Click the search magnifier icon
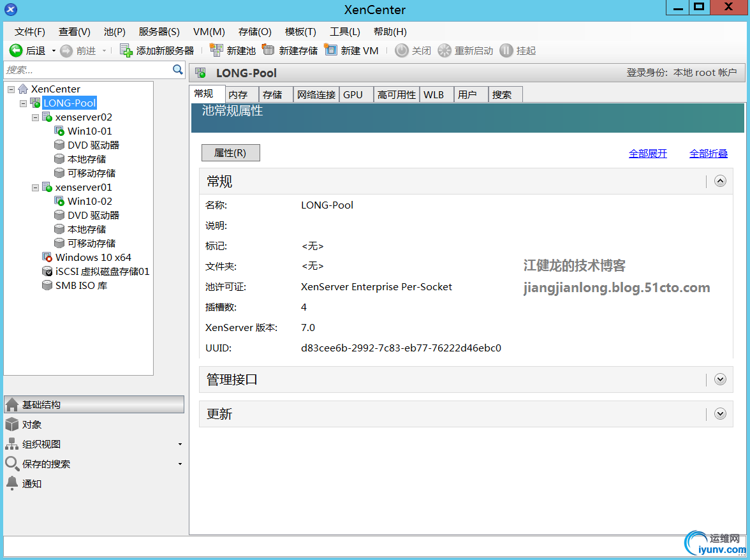Image resolution: width=750 pixels, height=560 pixels. 178,70
